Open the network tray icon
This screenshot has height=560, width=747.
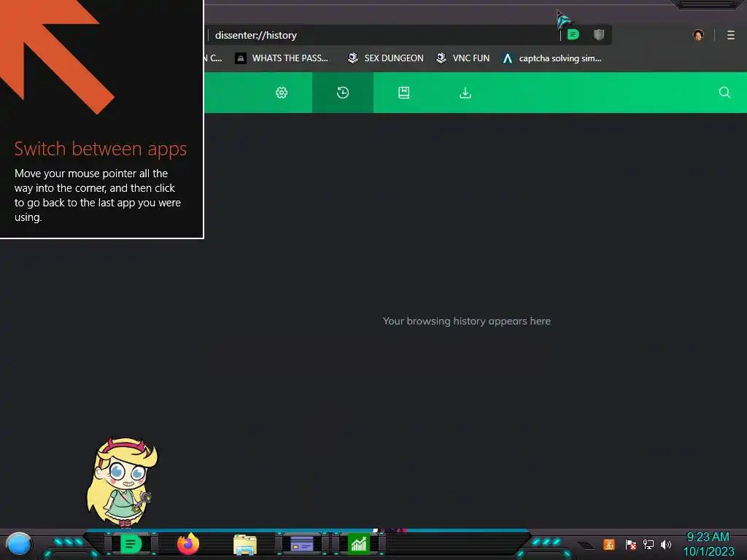tap(648, 544)
